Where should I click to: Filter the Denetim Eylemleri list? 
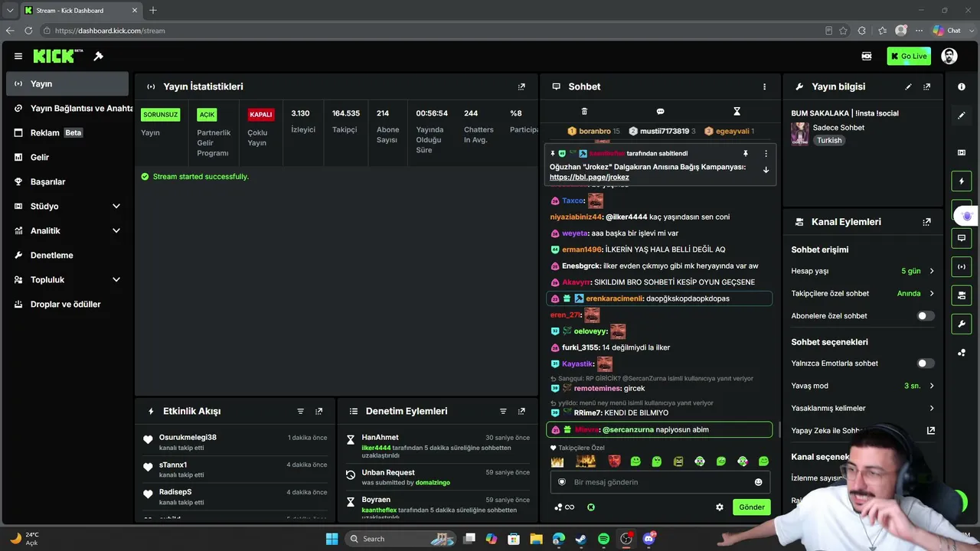pyautogui.click(x=503, y=411)
